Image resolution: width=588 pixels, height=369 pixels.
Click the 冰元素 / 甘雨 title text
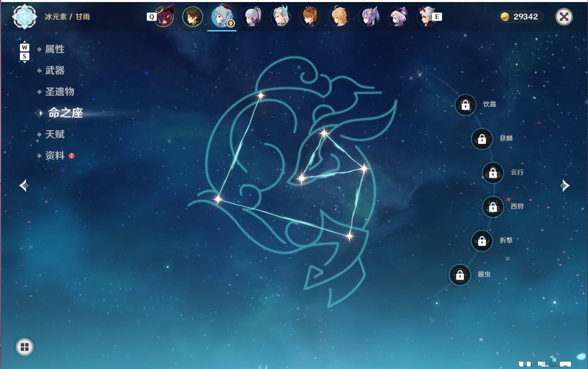pyautogui.click(x=67, y=17)
